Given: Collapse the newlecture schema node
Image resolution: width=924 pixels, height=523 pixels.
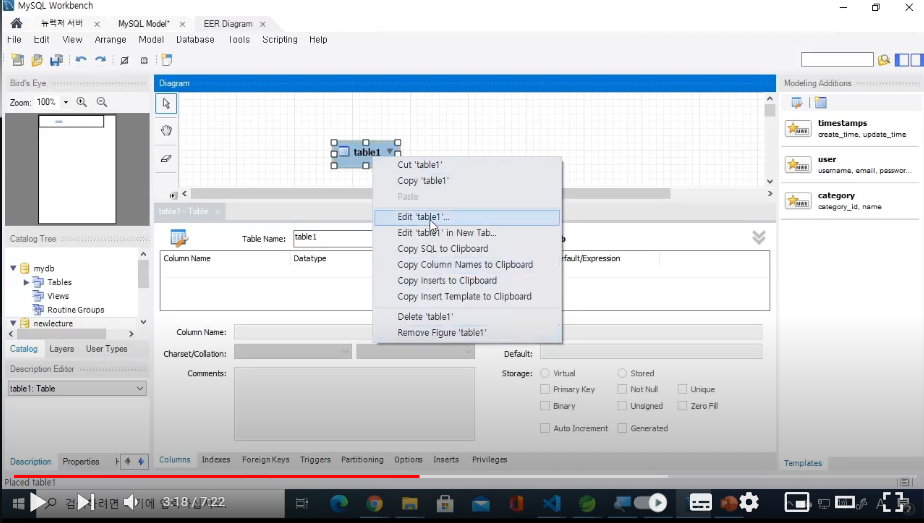Looking at the screenshot, I should (x=13, y=323).
